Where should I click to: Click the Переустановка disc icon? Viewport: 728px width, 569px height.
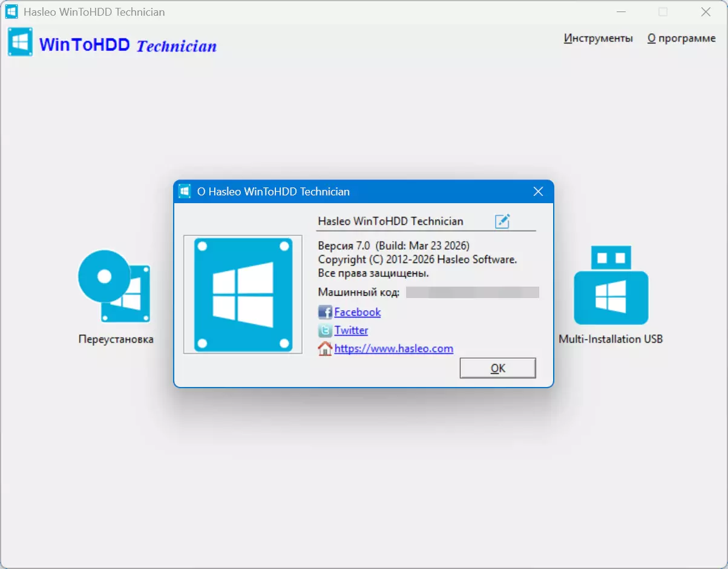pos(114,286)
